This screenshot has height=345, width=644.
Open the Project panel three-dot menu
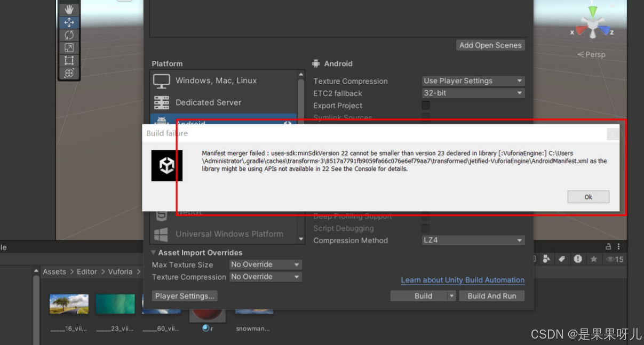tap(619, 247)
